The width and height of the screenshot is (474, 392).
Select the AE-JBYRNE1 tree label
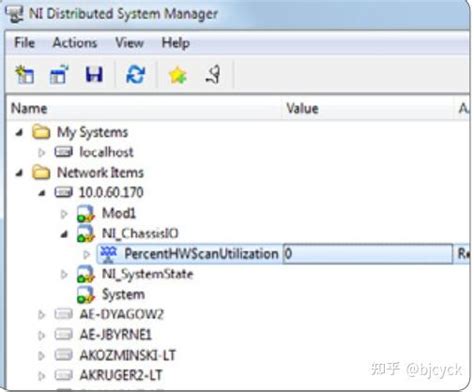click(x=116, y=335)
